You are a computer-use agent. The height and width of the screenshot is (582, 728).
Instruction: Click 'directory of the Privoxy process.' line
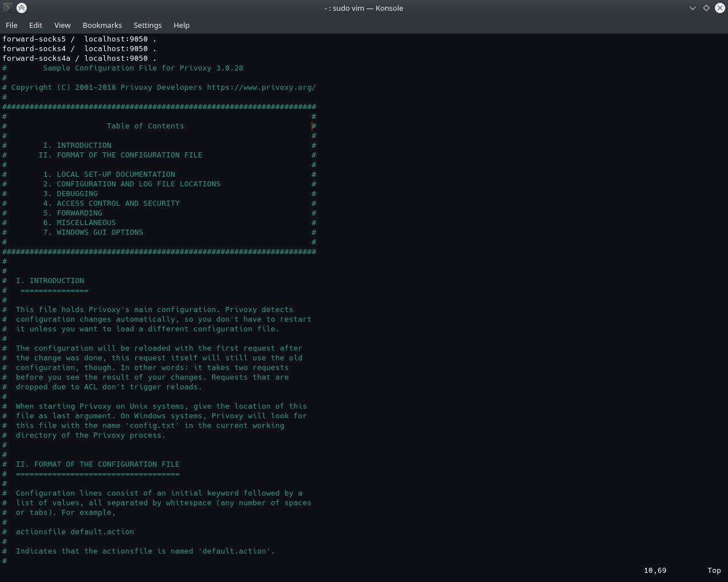tap(91, 435)
